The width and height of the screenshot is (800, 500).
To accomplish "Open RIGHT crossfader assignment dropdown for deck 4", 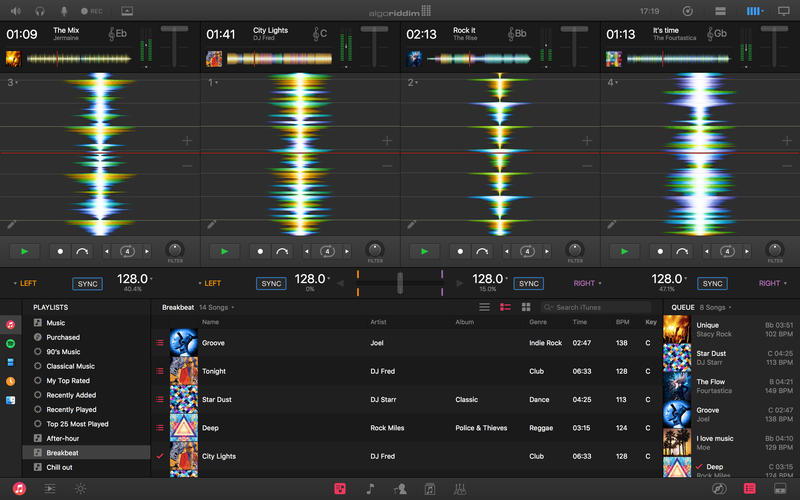I will tap(771, 284).
